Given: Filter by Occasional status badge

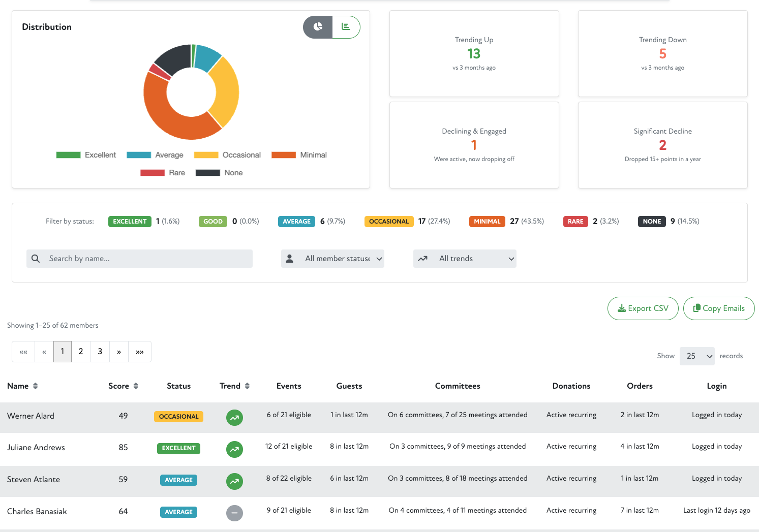Looking at the screenshot, I should click(x=389, y=222).
